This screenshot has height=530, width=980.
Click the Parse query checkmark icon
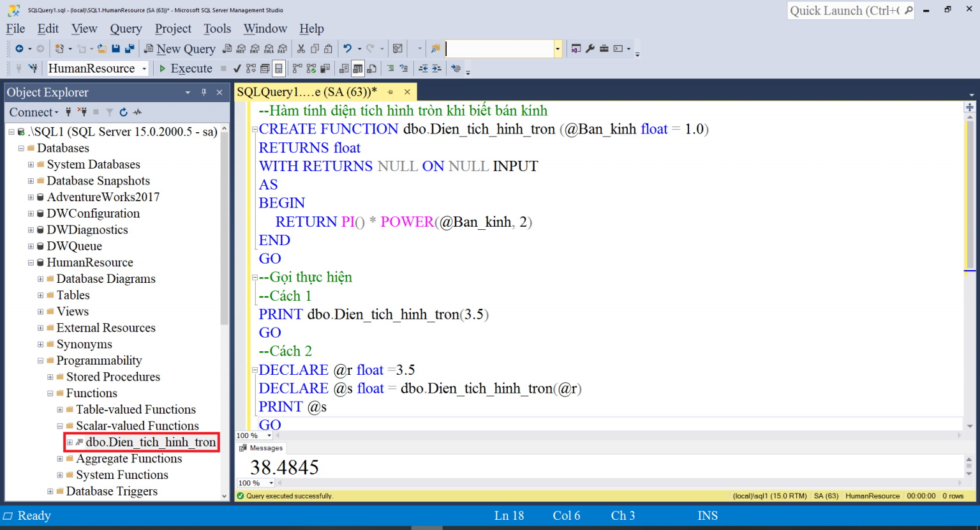click(x=237, y=68)
